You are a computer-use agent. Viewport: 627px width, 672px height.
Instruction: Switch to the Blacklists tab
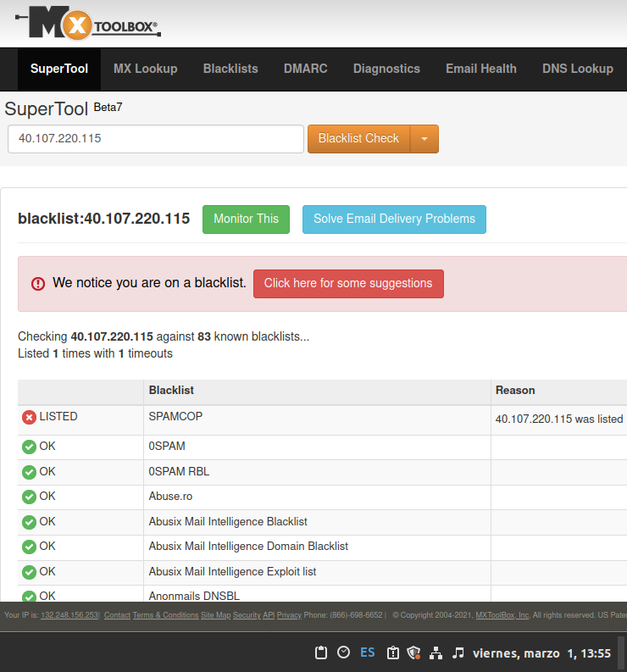click(x=230, y=69)
